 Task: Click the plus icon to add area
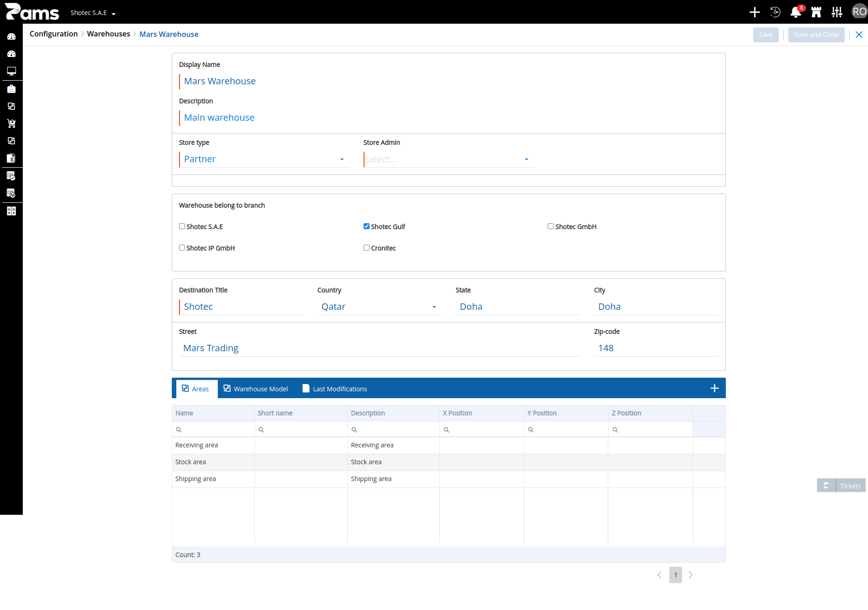pyautogui.click(x=714, y=388)
